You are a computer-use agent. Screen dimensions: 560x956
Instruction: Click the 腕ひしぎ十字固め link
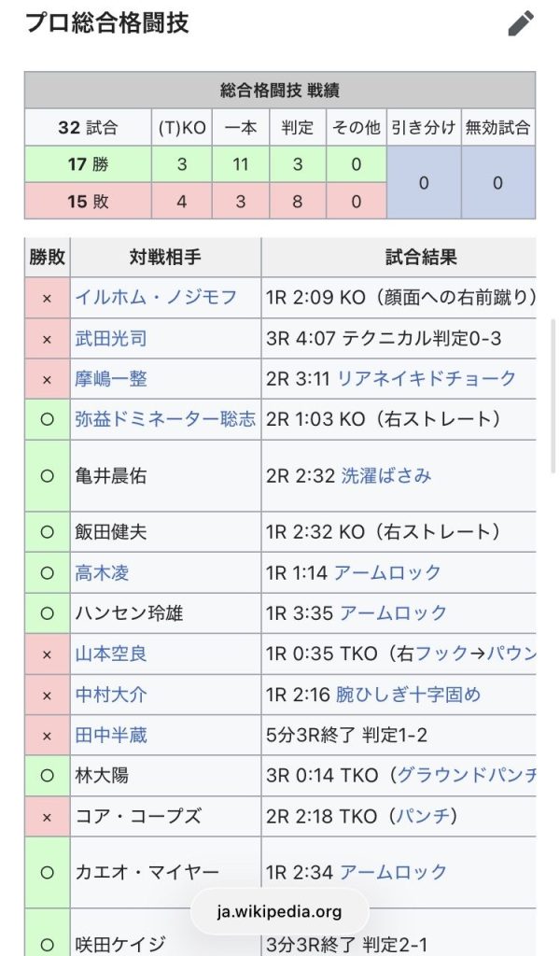[x=408, y=695]
